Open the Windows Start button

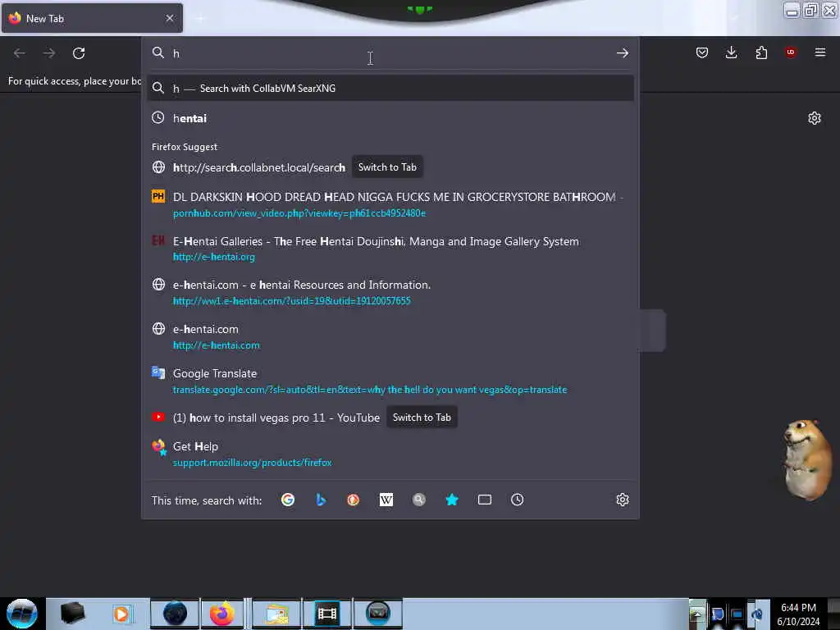click(x=22, y=614)
